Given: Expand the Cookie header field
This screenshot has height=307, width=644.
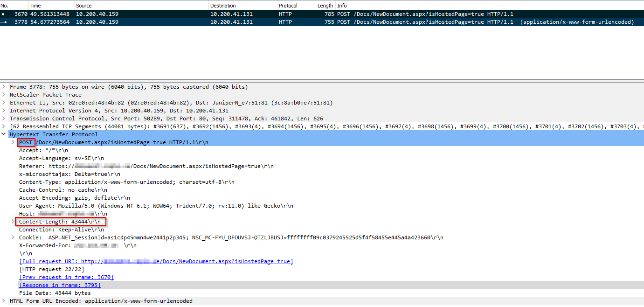Looking at the screenshot, I should 13,237.
